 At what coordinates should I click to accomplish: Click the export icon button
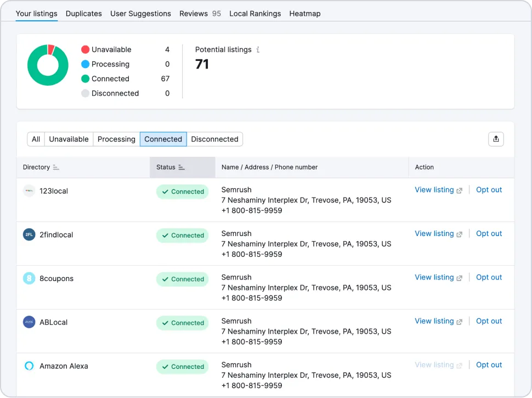click(x=496, y=139)
